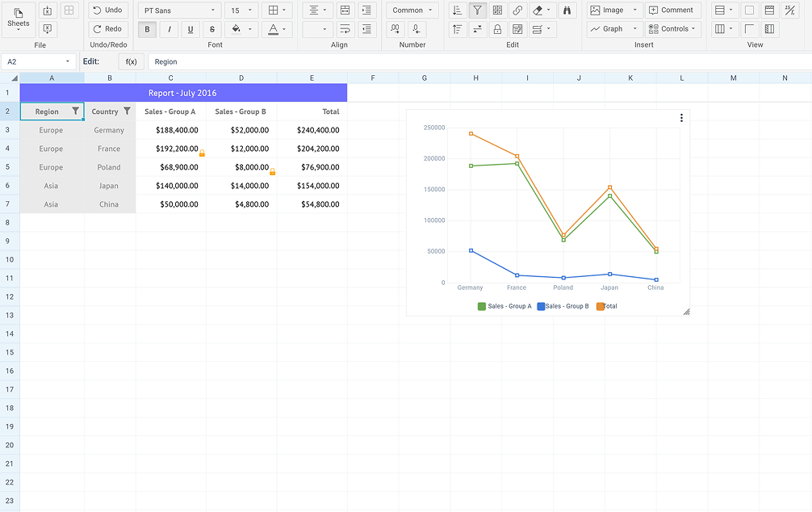Toggle Strikethrough formatting

tap(212, 30)
